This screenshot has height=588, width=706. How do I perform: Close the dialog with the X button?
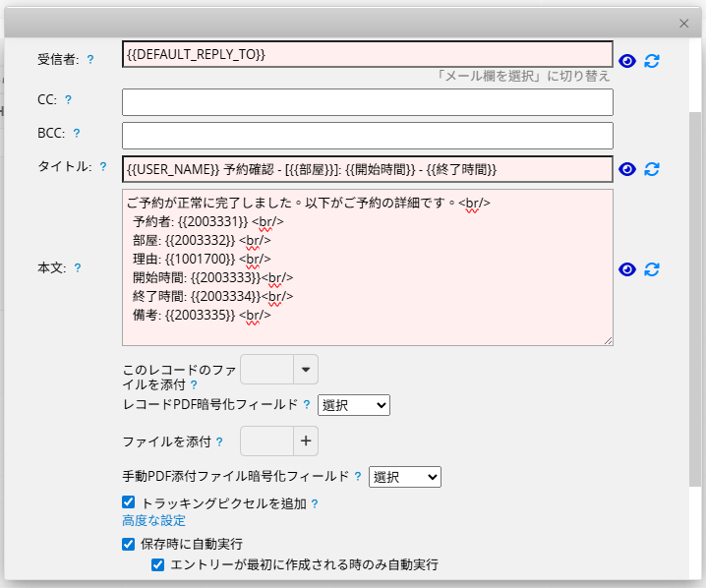tap(684, 23)
